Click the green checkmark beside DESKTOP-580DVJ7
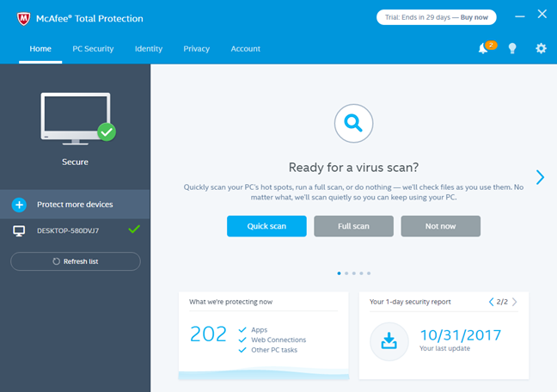 (x=134, y=230)
